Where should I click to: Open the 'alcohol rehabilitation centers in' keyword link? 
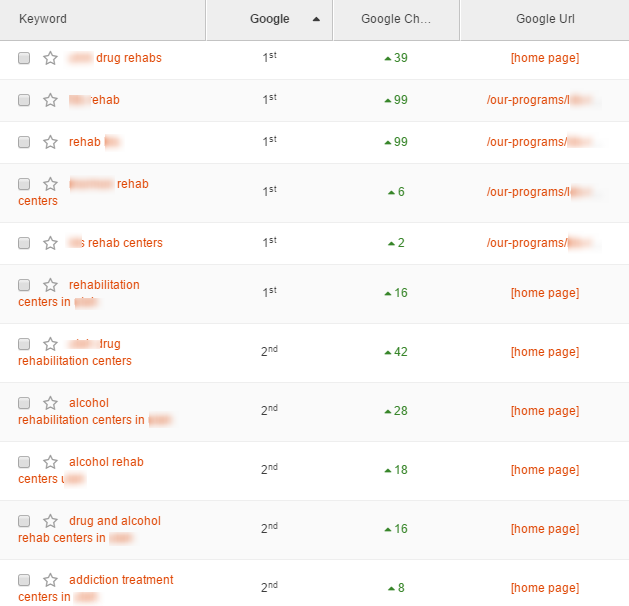pos(95,411)
